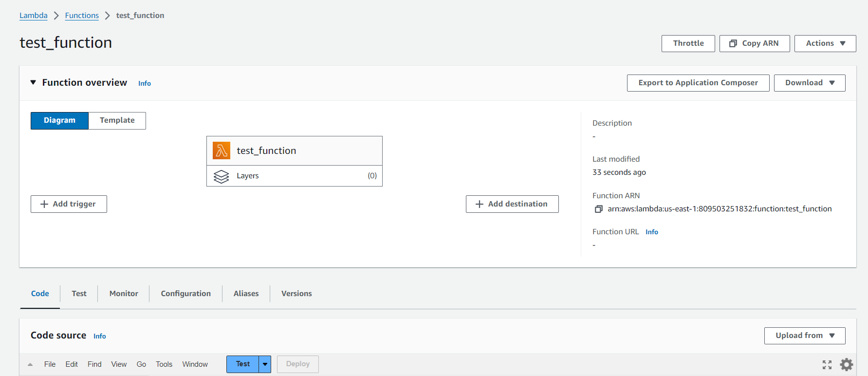
Task: Switch to the Configuration tab
Action: click(x=185, y=294)
